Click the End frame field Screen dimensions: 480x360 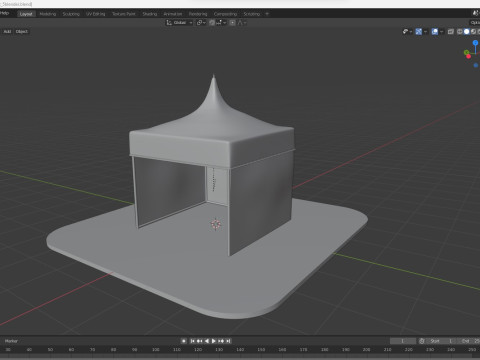[x=468, y=341]
